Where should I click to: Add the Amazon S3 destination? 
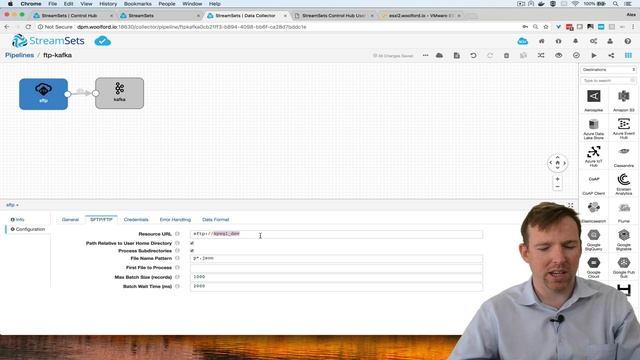click(x=624, y=100)
